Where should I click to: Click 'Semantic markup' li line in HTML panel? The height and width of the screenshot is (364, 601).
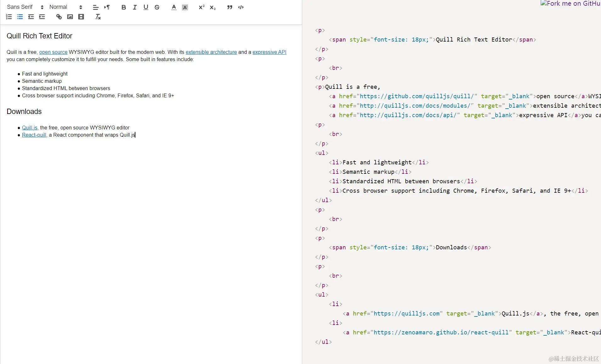click(370, 172)
